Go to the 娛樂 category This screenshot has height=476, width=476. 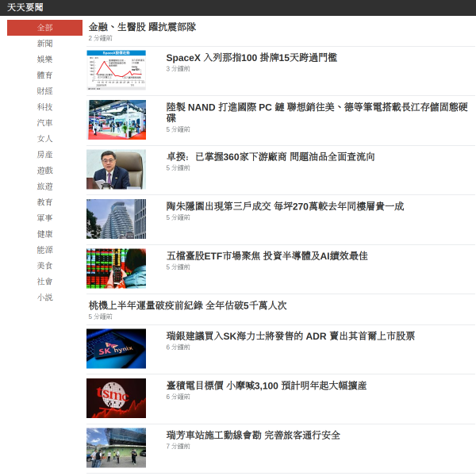coord(44,59)
